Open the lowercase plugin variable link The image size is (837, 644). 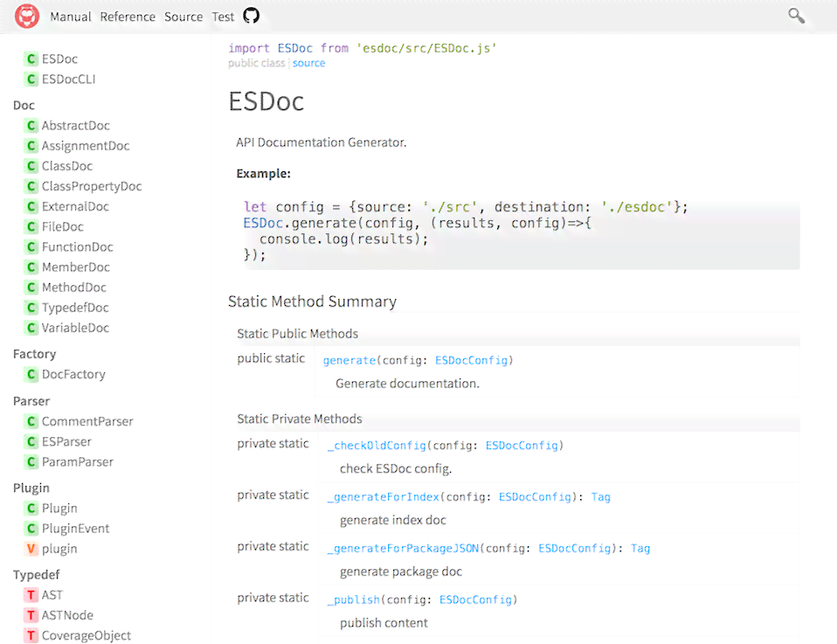coord(59,549)
